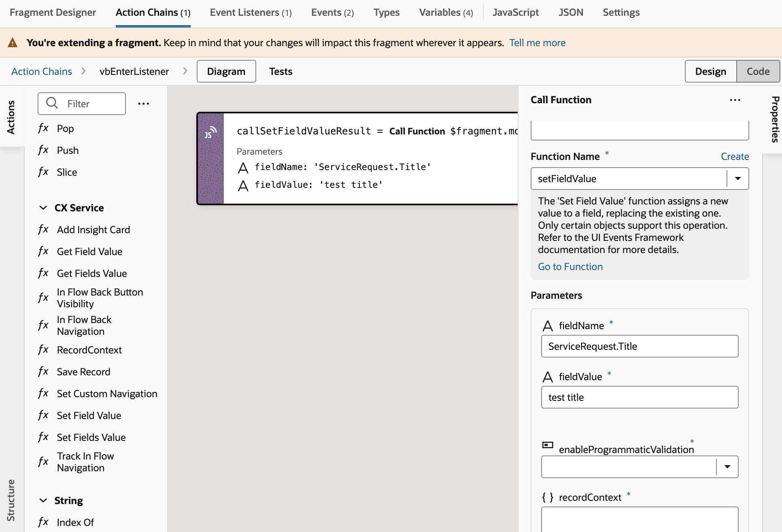Viewport: 782px width, 532px height.
Task: Collapse the CX Service section
Action: 43,208
